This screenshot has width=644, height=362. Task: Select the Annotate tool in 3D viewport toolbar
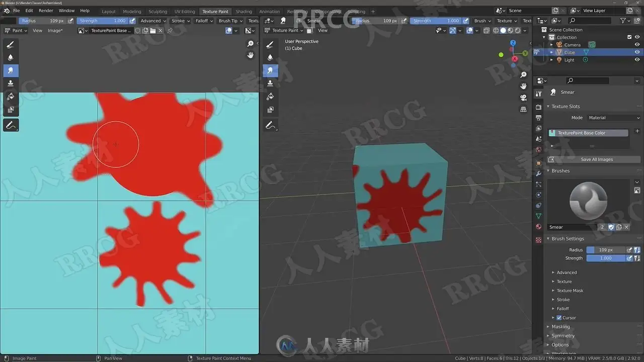[270, 125]
